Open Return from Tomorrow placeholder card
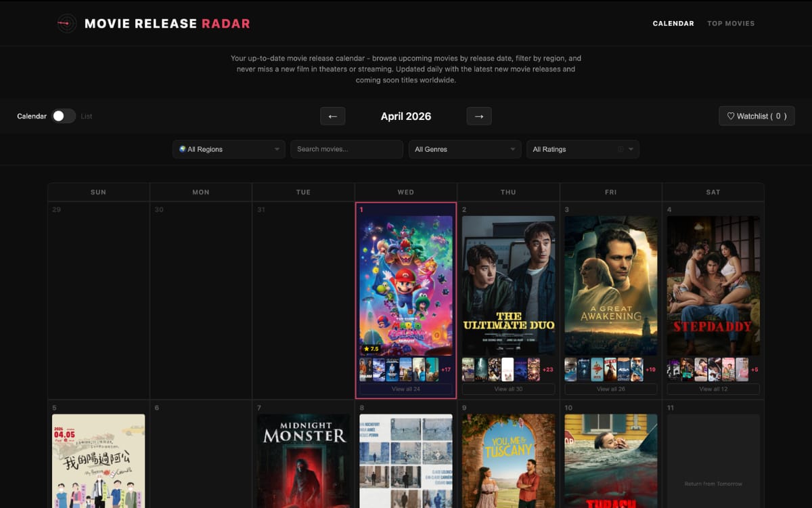Viewport: 812px width, 508px height. tap(713, 461)
